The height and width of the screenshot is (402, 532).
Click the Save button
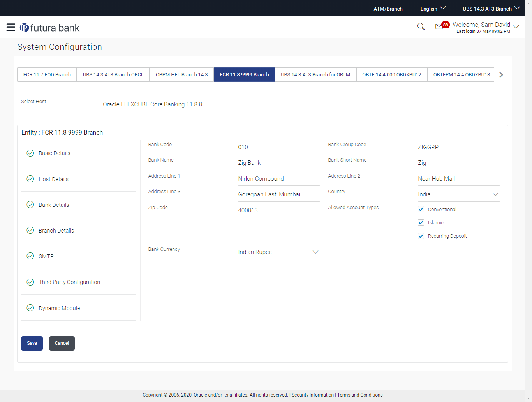pos(32,343)
